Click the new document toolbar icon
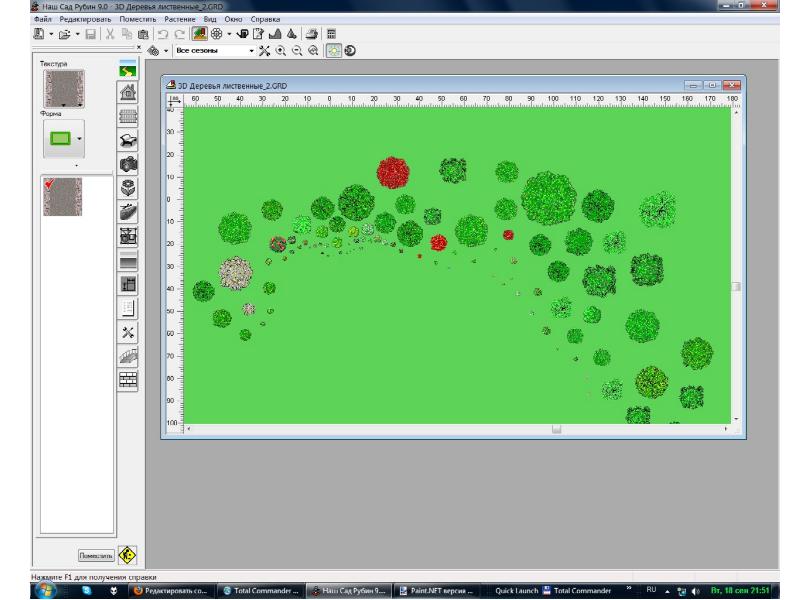 [x=39, y=34]
